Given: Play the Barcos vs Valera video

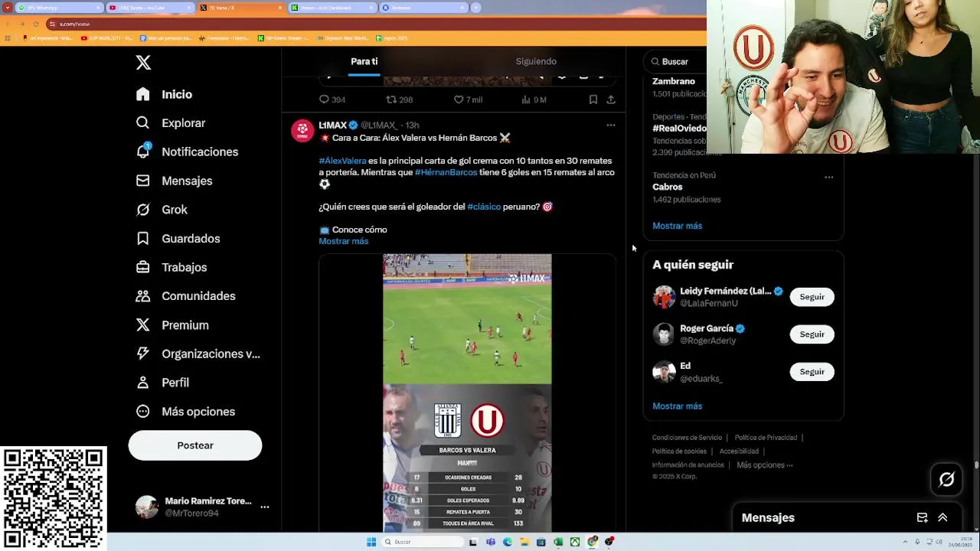Looking at the screenshot, I should coord(467,393).
